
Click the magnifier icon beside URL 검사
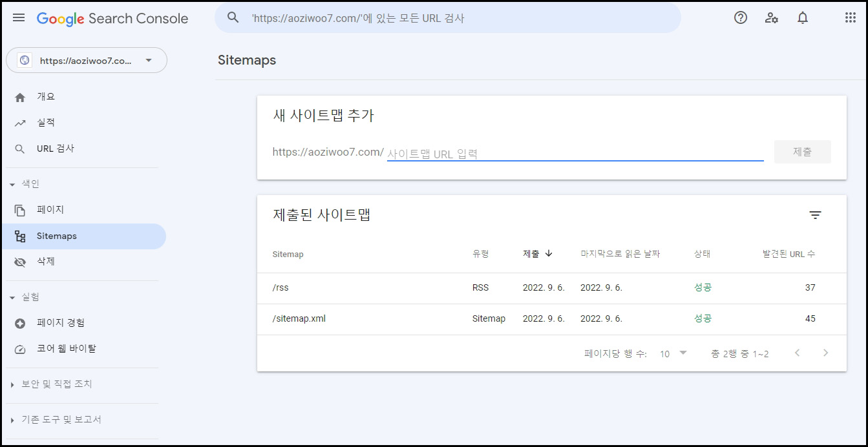[20, 149]
